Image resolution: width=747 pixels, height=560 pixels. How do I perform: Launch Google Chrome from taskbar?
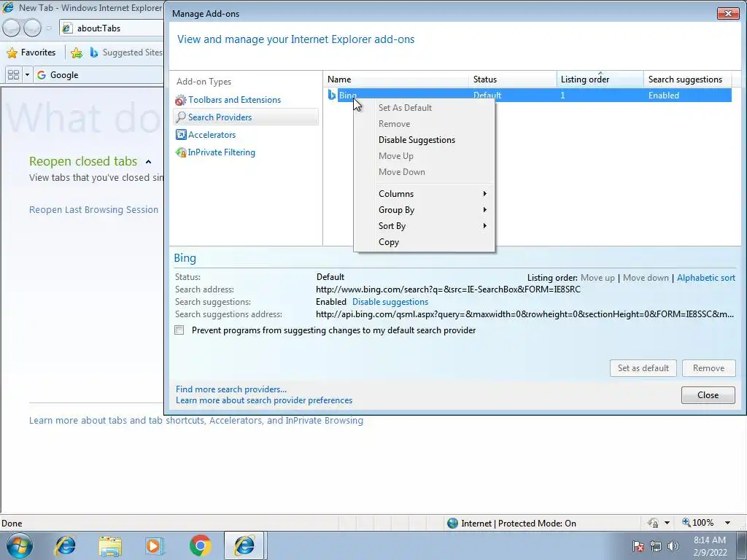tap(200, 545)
